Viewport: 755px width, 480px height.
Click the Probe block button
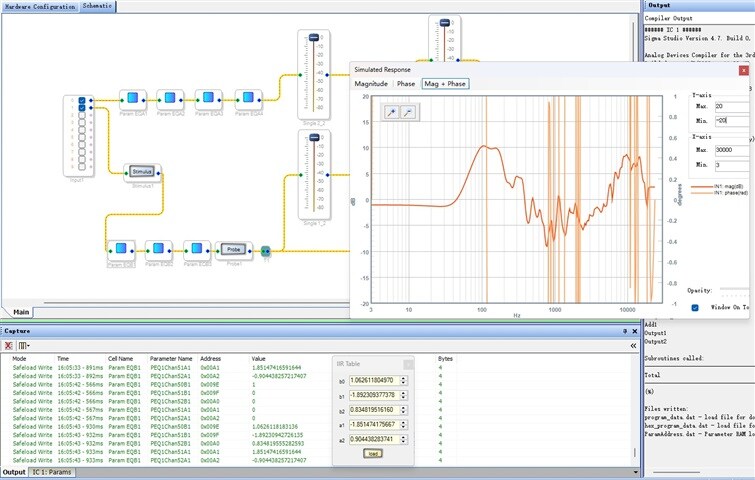coord(234,249)
